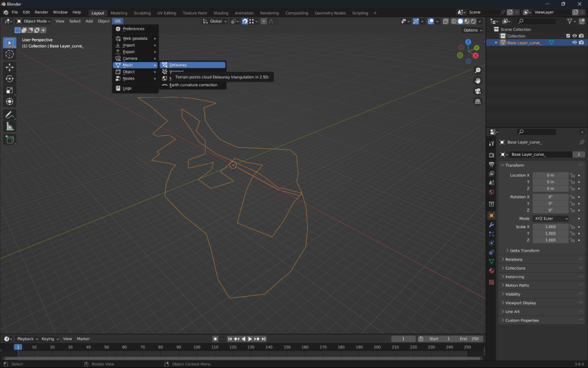The width and height of the screenshot is (588, 368).
Task: Toggle lock for Location X
Action: point(572,175)
